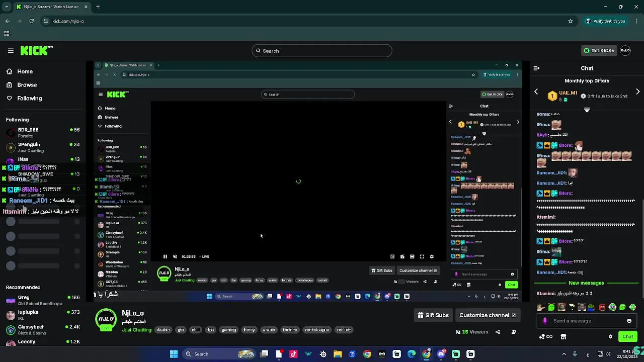644x362 pixels.
Task: Expand the Monthly top Gifters chevron
Action: pyautogui.click(x=587, y=110)
